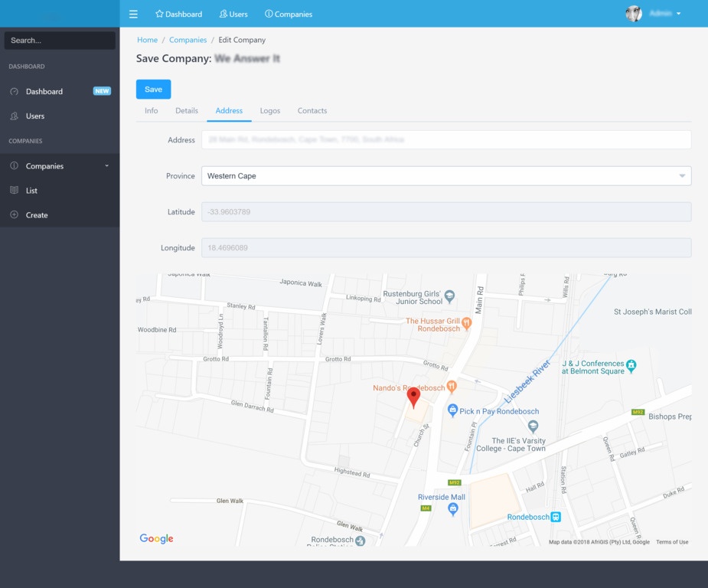The width and height of the screenshot is (708, 588).
Task: Click the red location pin on map
Action: click(x=413, y=397)
